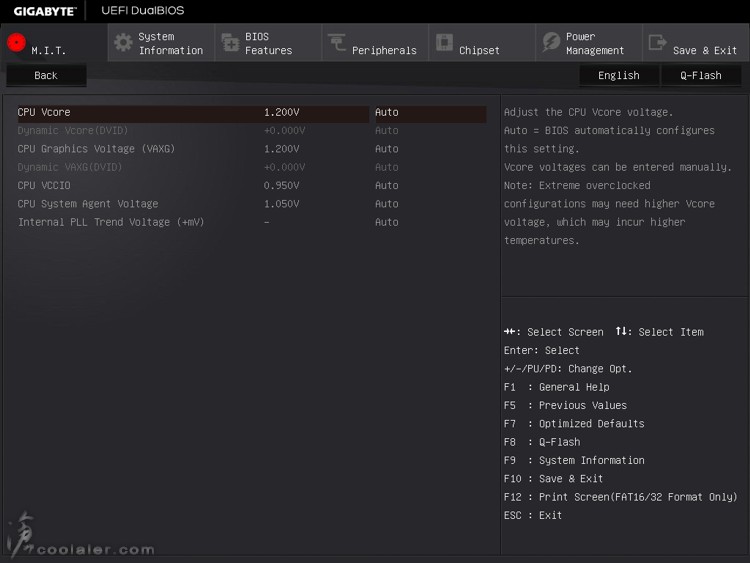The width and height of the screenshot is (750, 563).
Task: Click the GIGABYTE logo
Action: click(44, 11)
